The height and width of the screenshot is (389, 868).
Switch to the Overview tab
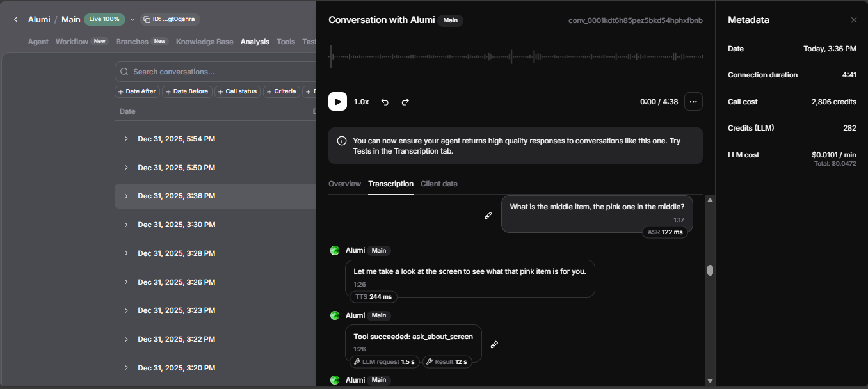point(344,184)
